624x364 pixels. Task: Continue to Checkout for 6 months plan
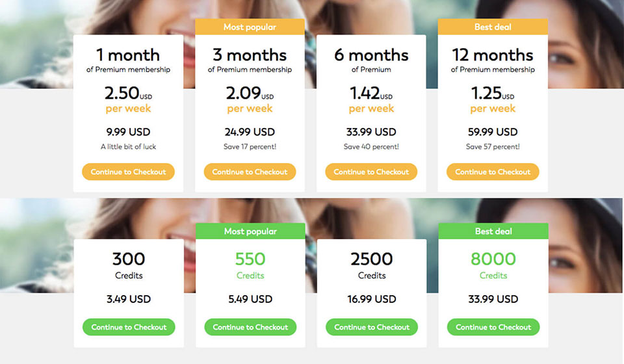click(371, 172)
